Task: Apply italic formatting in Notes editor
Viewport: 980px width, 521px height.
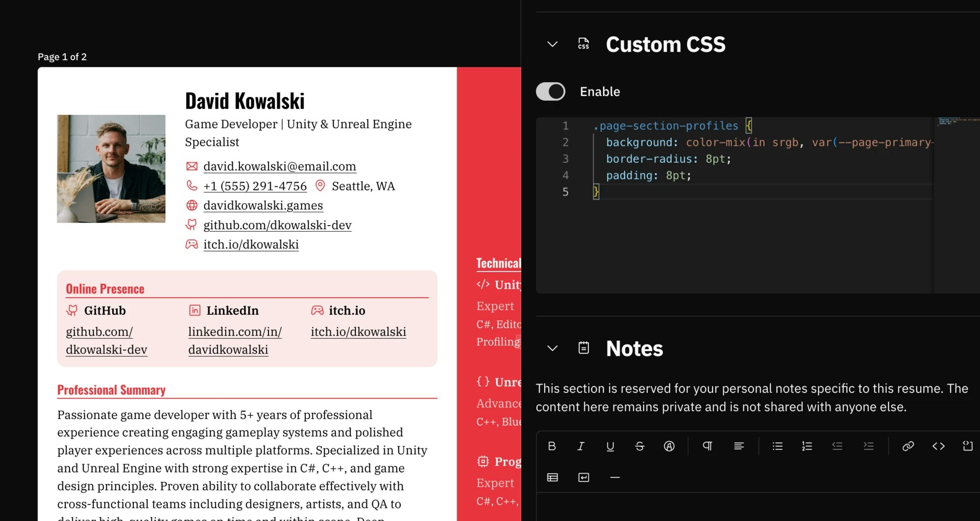Action: 581,446
